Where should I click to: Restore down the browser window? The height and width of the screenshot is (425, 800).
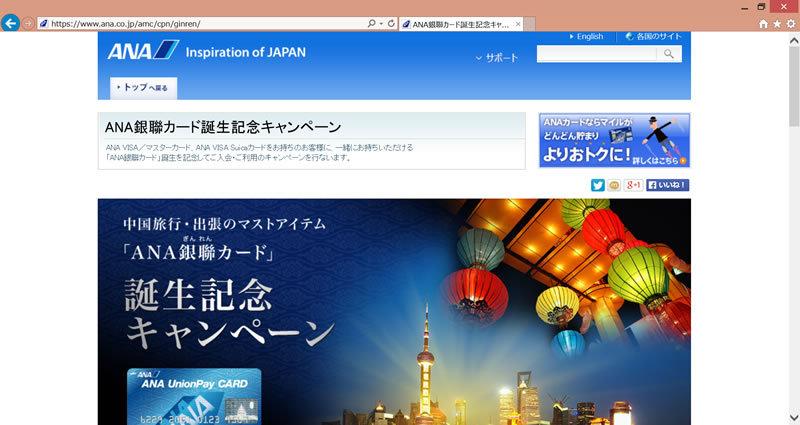[761, 7]
